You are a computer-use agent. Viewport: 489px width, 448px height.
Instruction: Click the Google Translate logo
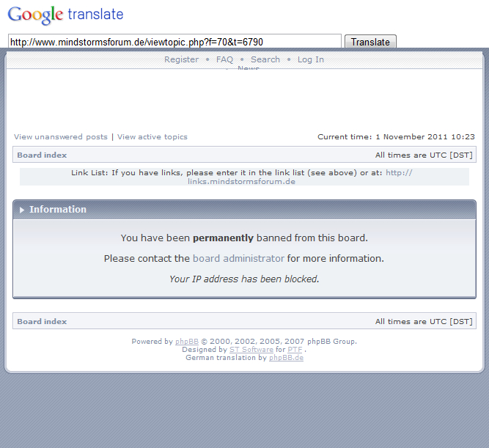65,15
